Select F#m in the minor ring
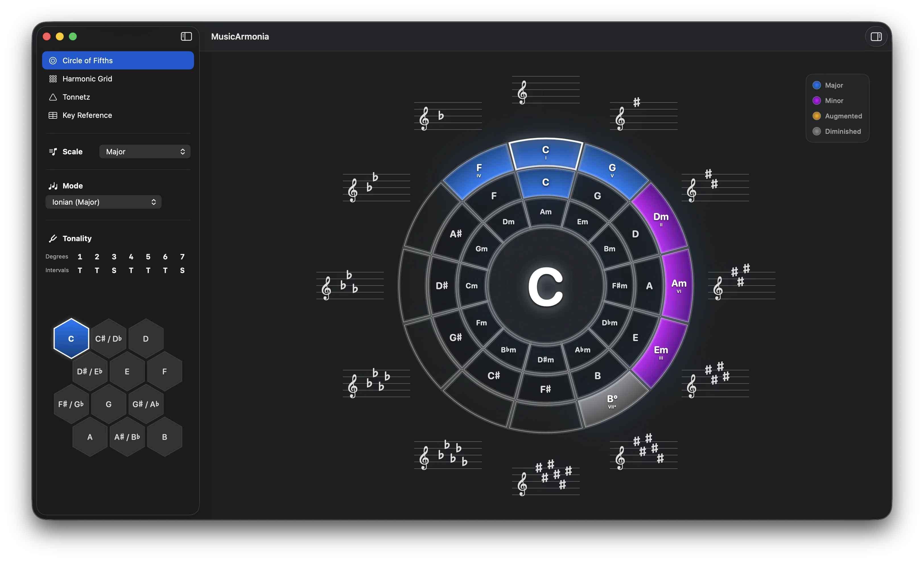Screen dimensions: 924x562 (620, 286)
